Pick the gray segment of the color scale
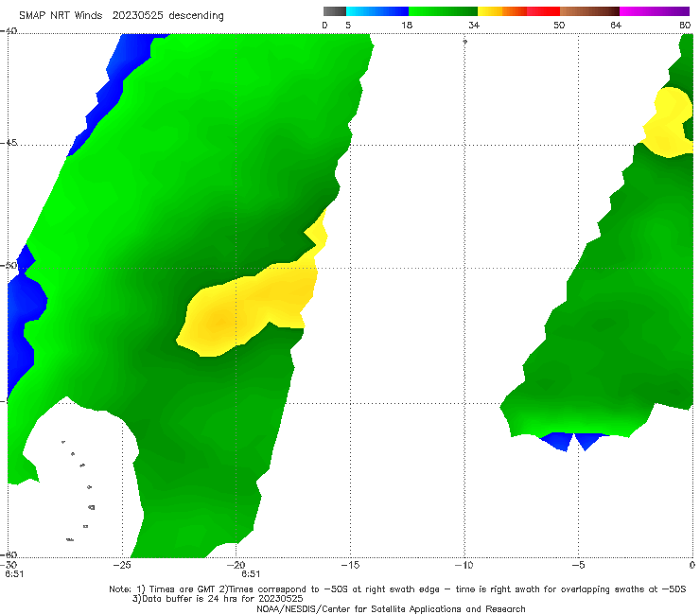The width and height of the screenshot is (700, 615). coord(334,11)
